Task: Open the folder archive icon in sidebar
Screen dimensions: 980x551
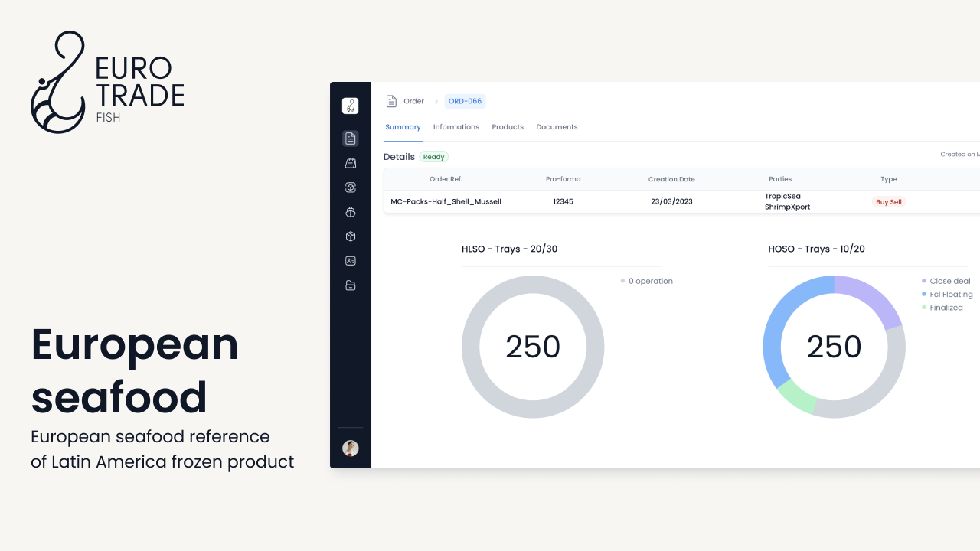Action: pyautogui.click(x=350, y=285)
